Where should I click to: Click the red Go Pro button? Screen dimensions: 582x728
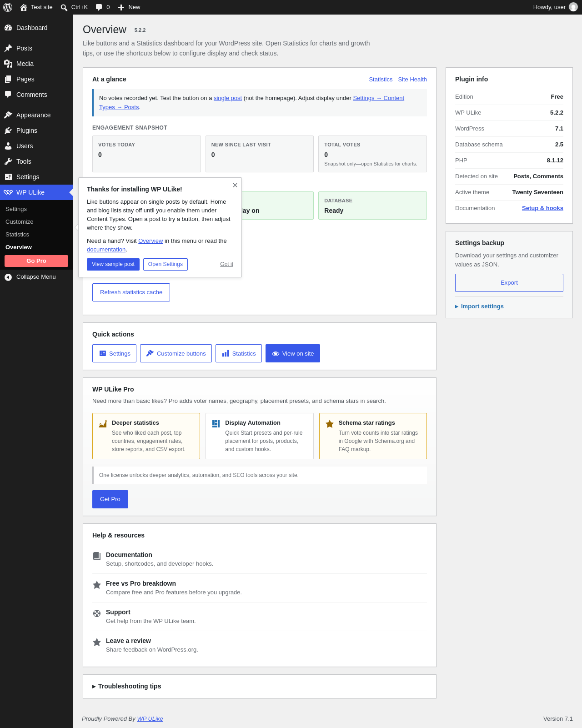pos(36,261)
